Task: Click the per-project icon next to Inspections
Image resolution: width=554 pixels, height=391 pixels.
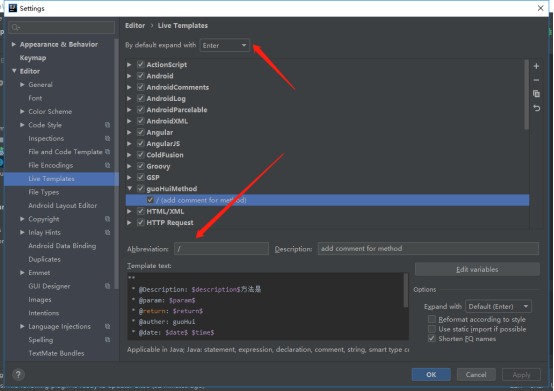Action: (x=107, y=138)
